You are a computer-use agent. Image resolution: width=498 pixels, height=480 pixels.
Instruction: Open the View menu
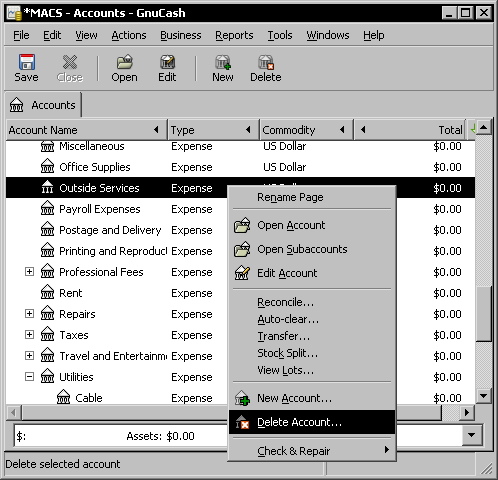(x=86, y=35)
